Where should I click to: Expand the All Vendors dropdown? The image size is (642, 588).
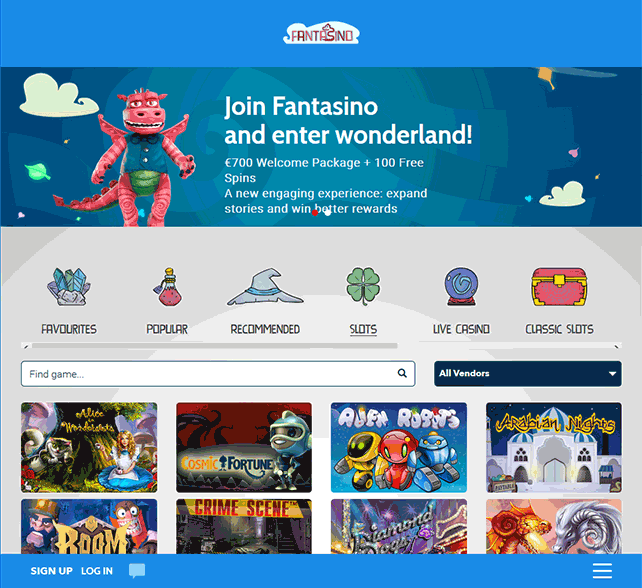(x=528, y=373)
